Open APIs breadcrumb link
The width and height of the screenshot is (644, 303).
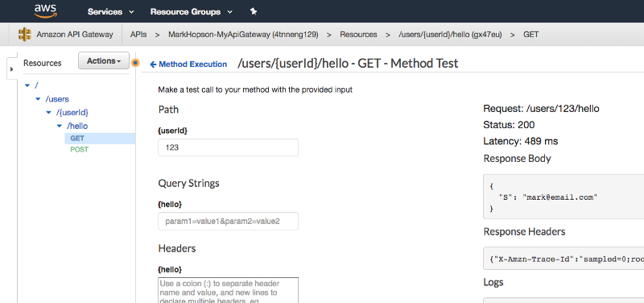pos(138,35)
